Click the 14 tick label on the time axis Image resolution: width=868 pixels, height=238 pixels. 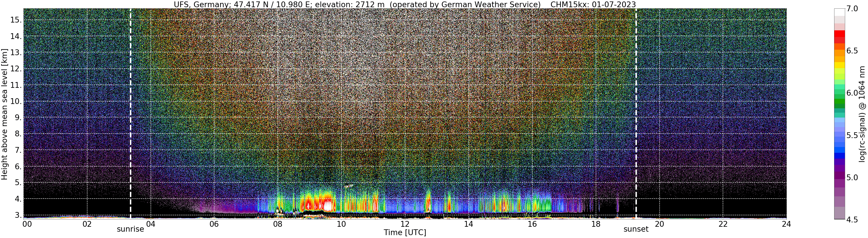click(x=468, y=224)
